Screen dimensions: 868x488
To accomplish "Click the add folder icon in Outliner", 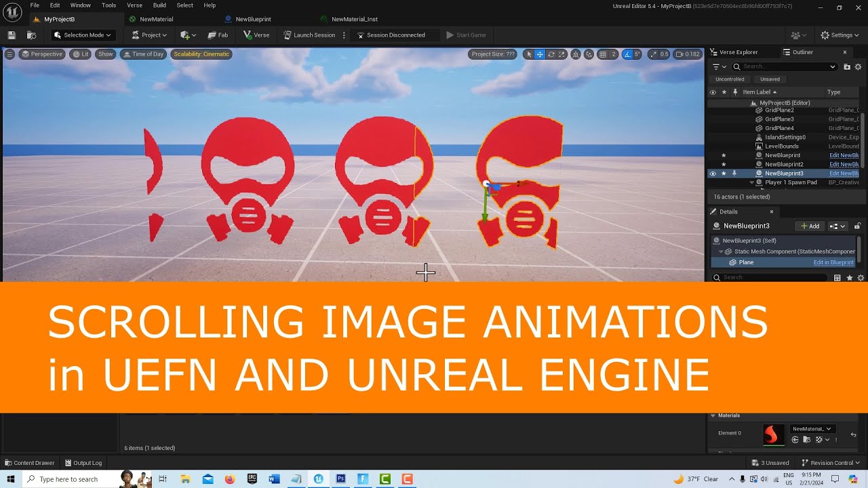I will coord(847,66).
